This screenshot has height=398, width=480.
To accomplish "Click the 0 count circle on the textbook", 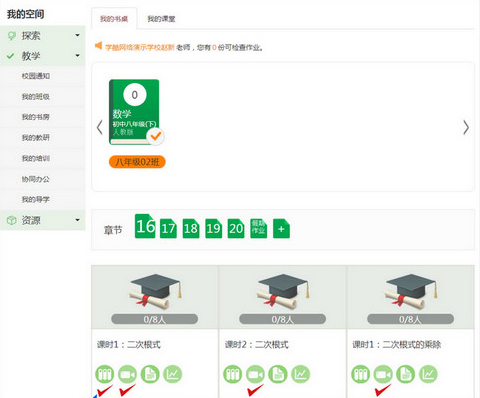I will coord(135,95).
